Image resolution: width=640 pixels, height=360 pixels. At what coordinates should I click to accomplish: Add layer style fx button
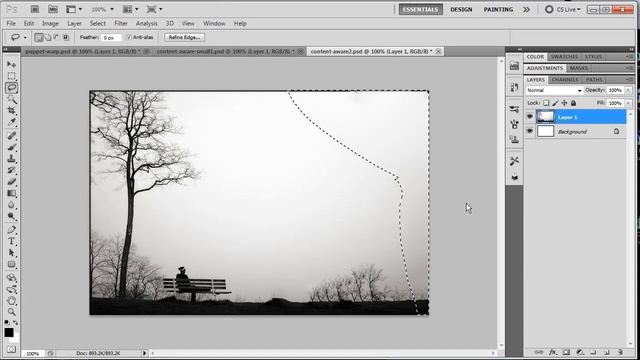[553, 352]
